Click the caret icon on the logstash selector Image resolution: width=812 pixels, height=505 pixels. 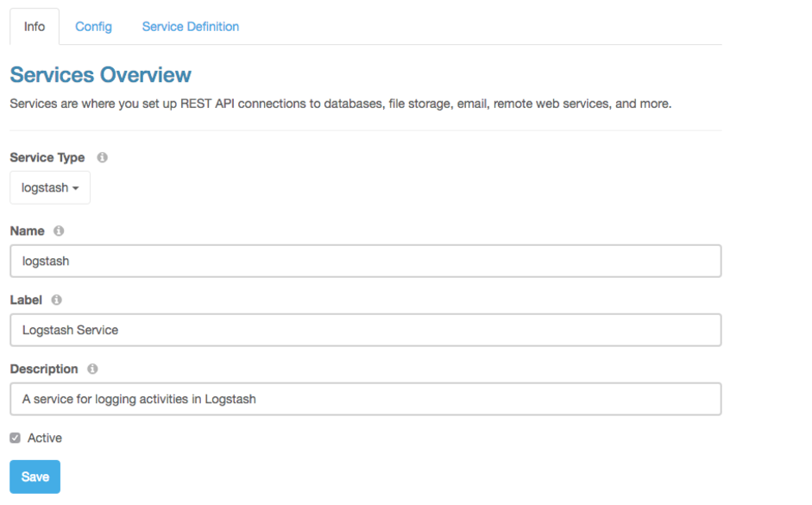point(79,187)
